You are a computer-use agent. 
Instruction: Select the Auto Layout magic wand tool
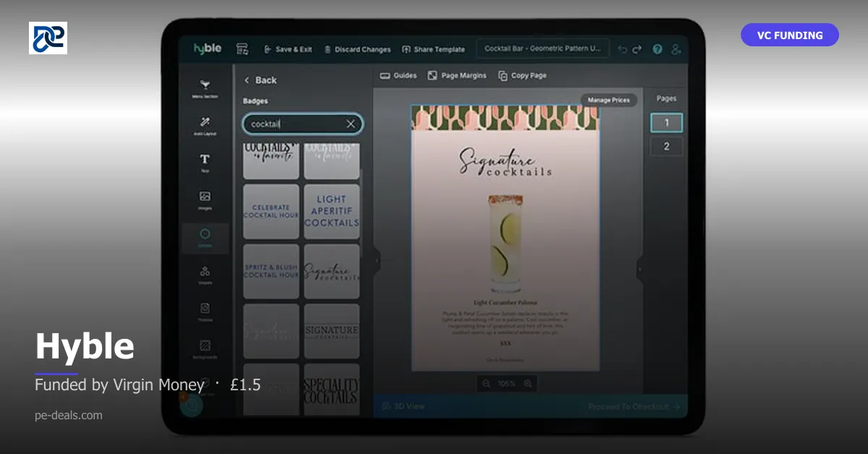point(205,125)
